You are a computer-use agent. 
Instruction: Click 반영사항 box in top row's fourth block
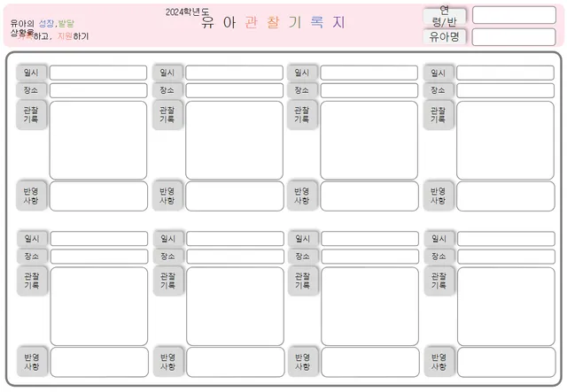506,196
